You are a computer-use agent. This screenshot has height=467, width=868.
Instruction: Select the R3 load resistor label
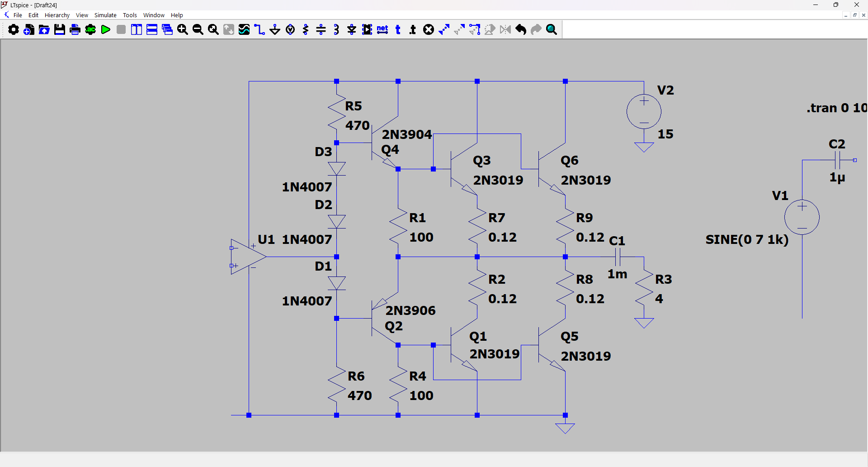point(664,279)
